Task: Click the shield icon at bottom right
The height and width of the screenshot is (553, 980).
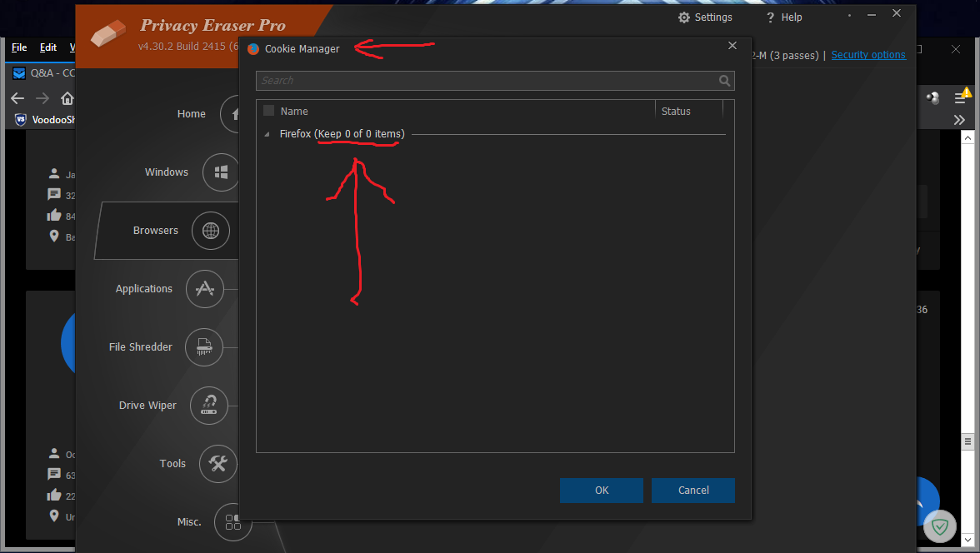Action: point(939,526)
